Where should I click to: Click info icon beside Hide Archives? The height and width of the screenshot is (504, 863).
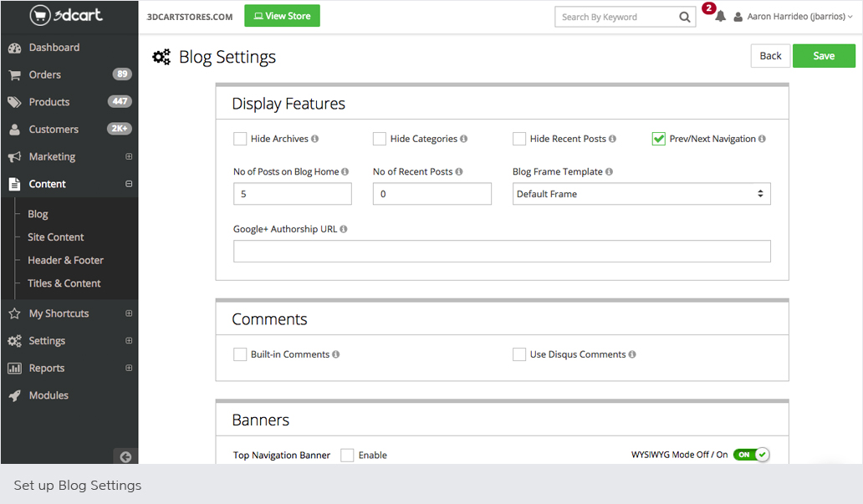click(315, 139)
